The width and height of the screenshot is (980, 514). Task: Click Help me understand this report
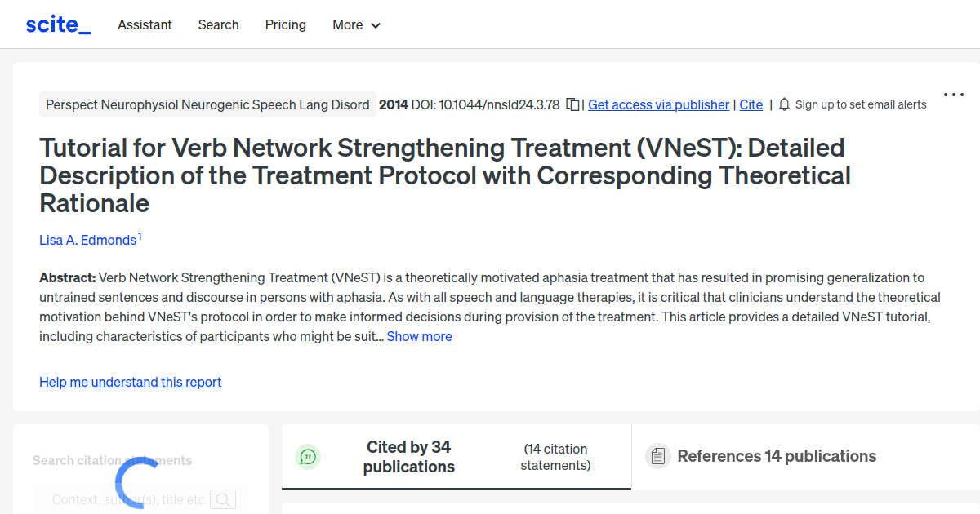(130, 382)
